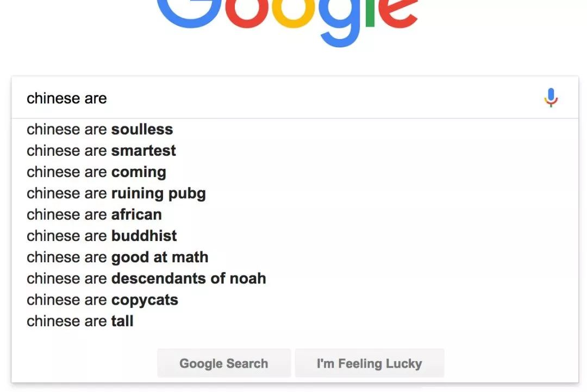Click the voice search microphone icon
This screenshot has width=587, height=392.
pyautogui.click(x=551, y=98)
